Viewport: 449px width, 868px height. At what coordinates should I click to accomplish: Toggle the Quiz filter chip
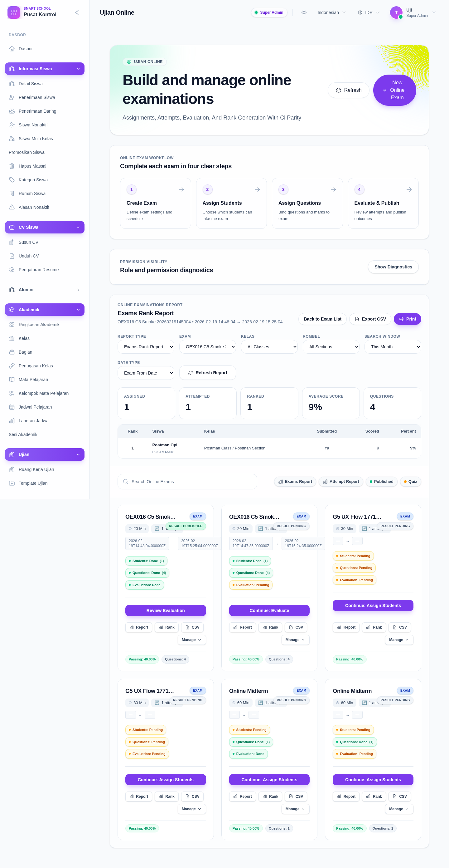coord(410,482)
